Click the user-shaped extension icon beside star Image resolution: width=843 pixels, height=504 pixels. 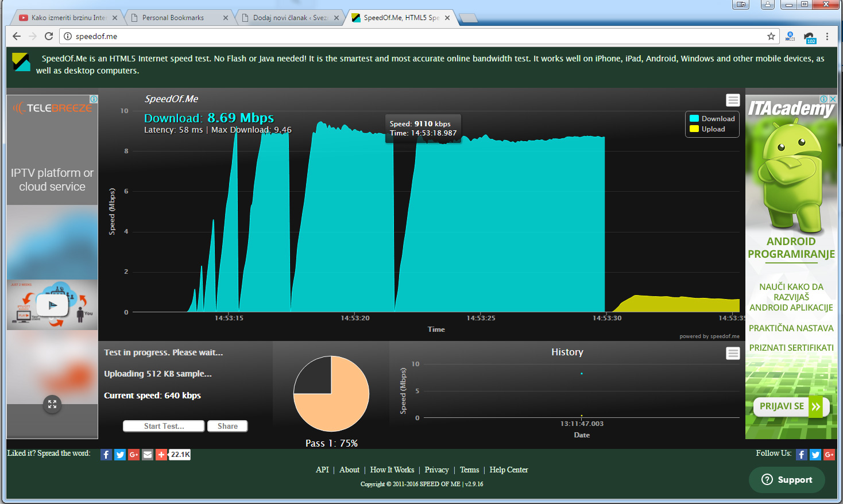790,36
